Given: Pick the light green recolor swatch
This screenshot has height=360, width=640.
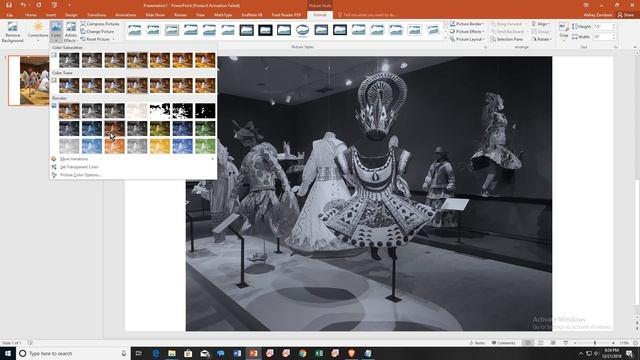Looking at the screenshot, I should tap(205, 146).
